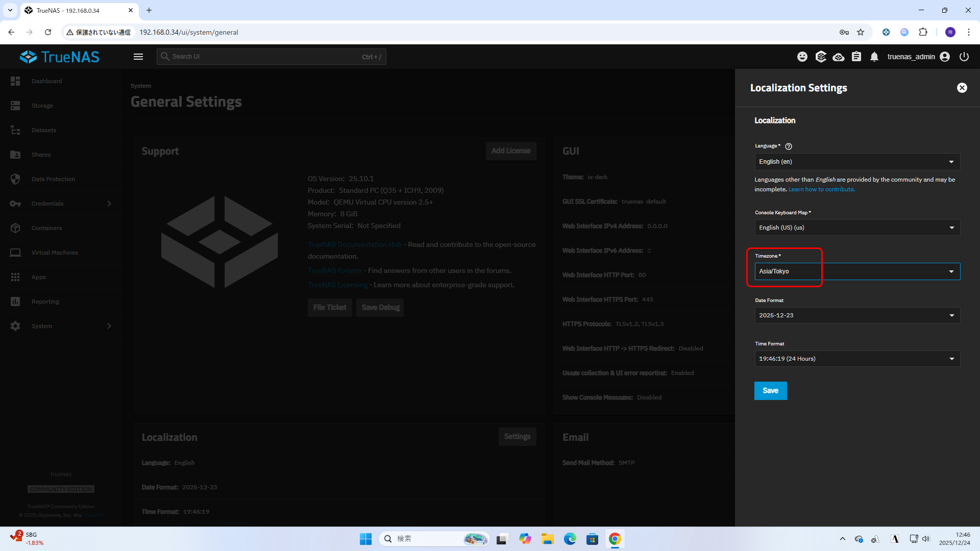The height and width of the screenshot is (551, 980).
Task: Click the Save button
Action: [770, 391]
